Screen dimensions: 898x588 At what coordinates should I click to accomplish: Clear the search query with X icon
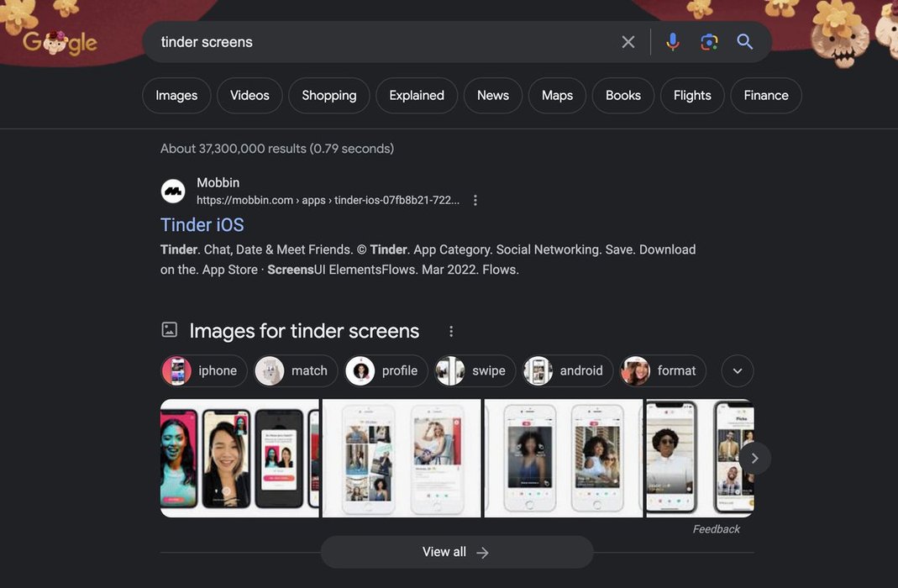628,42
